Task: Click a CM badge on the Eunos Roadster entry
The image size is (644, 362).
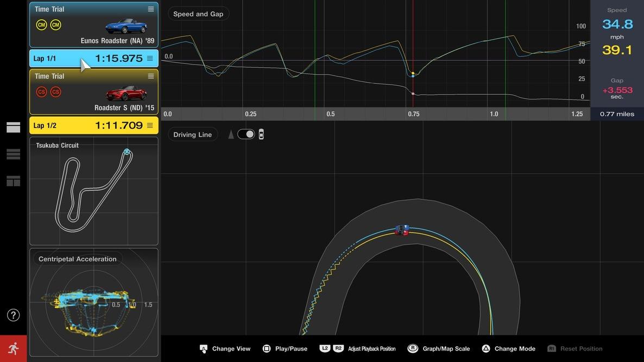Action: [41, 23]
